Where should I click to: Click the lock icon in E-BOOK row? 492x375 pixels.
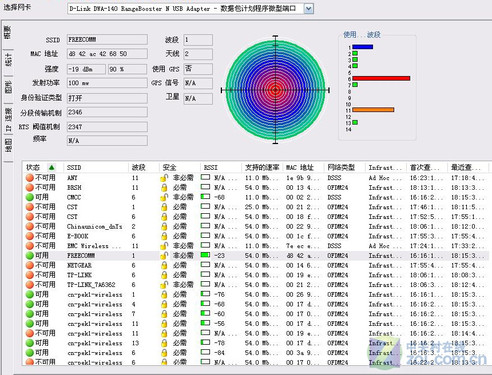coord(164,236)
